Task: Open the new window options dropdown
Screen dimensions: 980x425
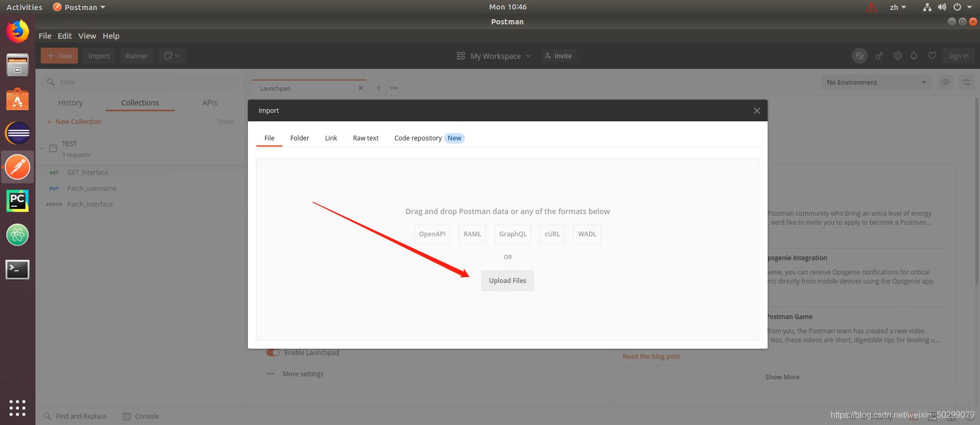Action: [172, 56]
